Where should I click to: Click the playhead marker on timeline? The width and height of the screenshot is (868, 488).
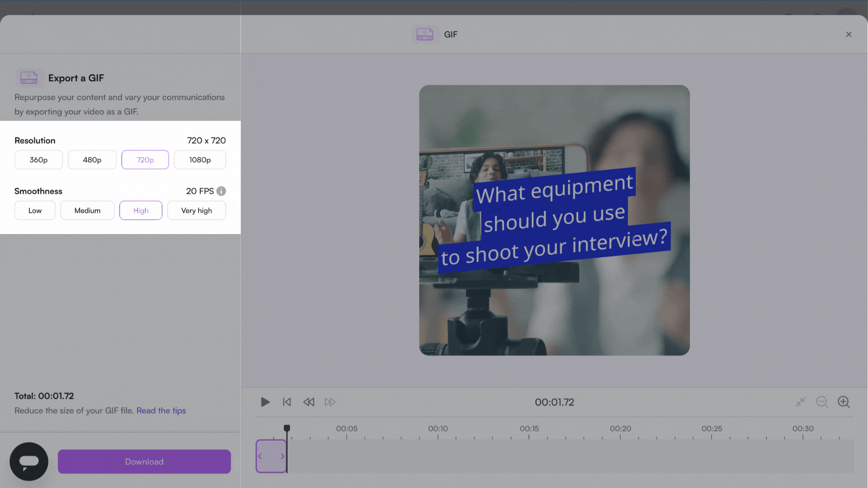287,428
